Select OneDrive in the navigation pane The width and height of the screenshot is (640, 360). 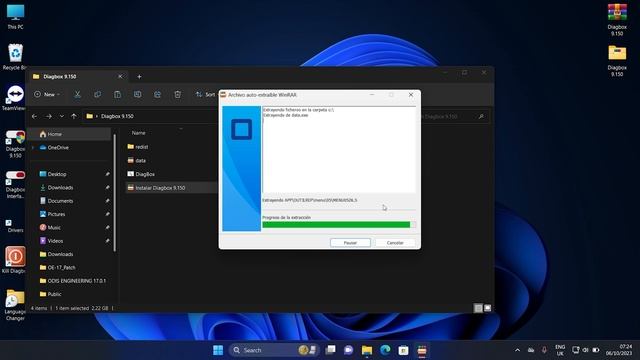coord(58,148)
